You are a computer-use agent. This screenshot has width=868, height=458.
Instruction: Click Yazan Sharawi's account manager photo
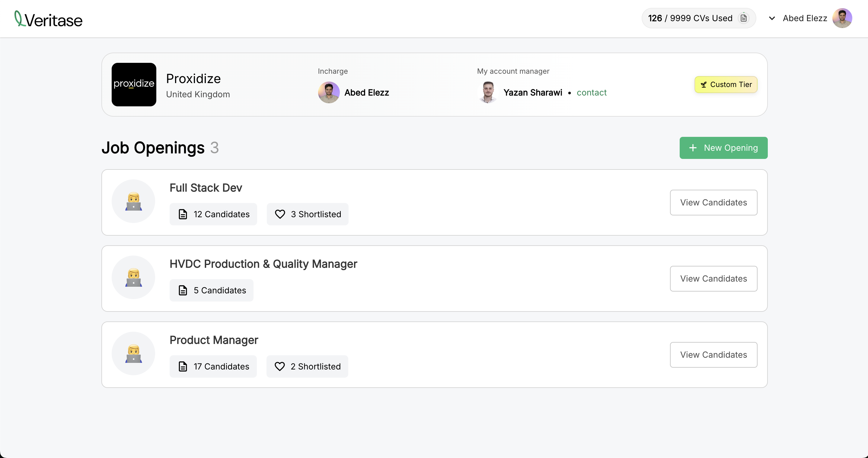click(x=488, y=92)
